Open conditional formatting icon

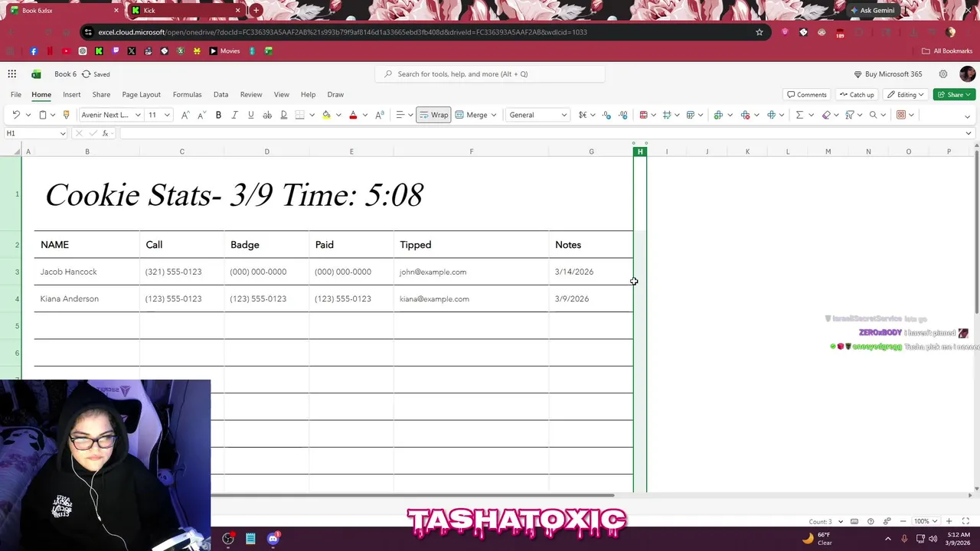coord(644,115)
